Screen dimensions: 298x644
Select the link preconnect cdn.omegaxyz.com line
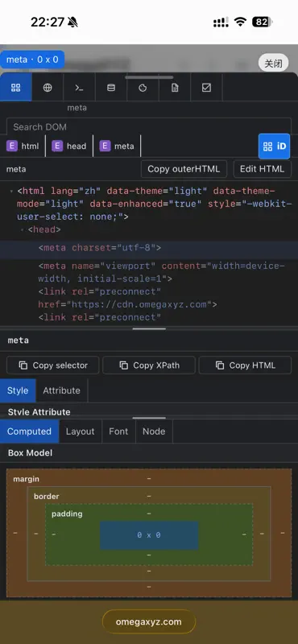[127, 298]
